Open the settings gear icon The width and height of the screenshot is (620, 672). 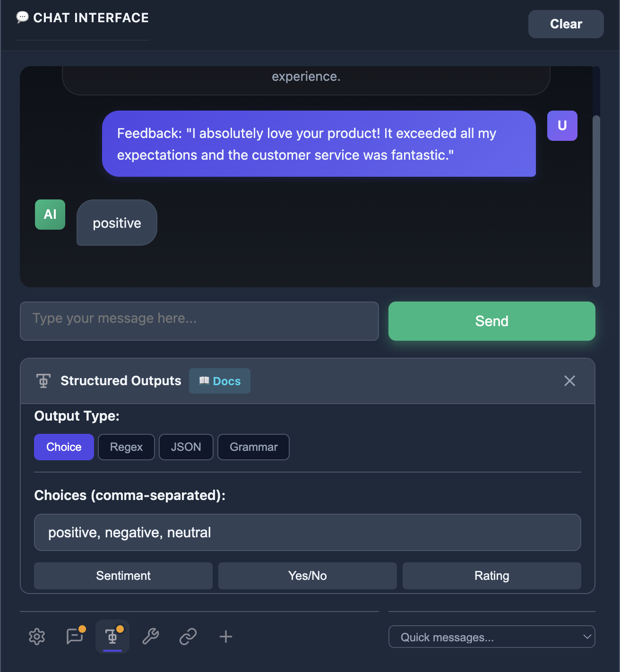tap(37, 637)
